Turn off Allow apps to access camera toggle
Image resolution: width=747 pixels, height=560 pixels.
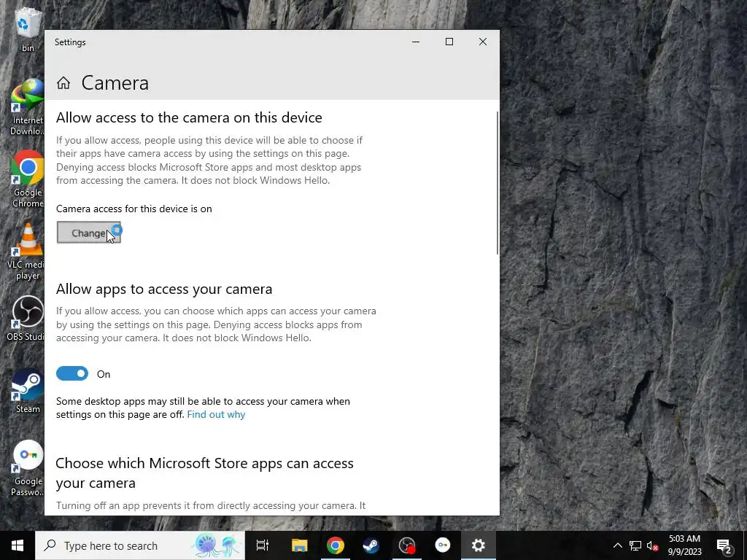point(72,374)
